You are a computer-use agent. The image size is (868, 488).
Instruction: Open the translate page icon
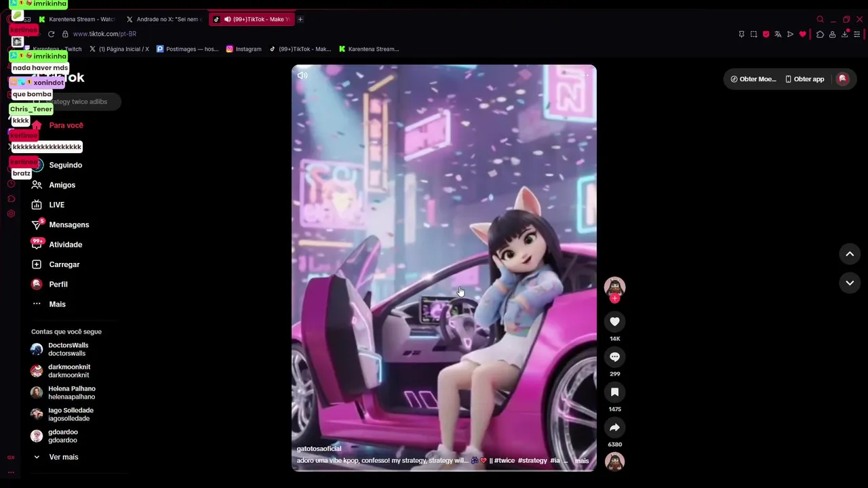click(778, 34)
